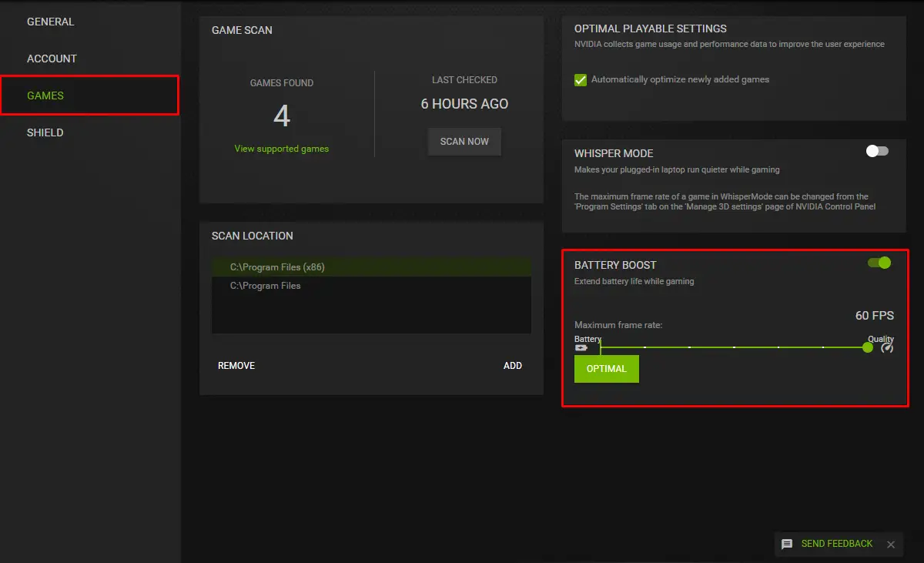Open the Account settings tab
The height and width of the screenshot is (563, 924).
[x=52, y=59]
